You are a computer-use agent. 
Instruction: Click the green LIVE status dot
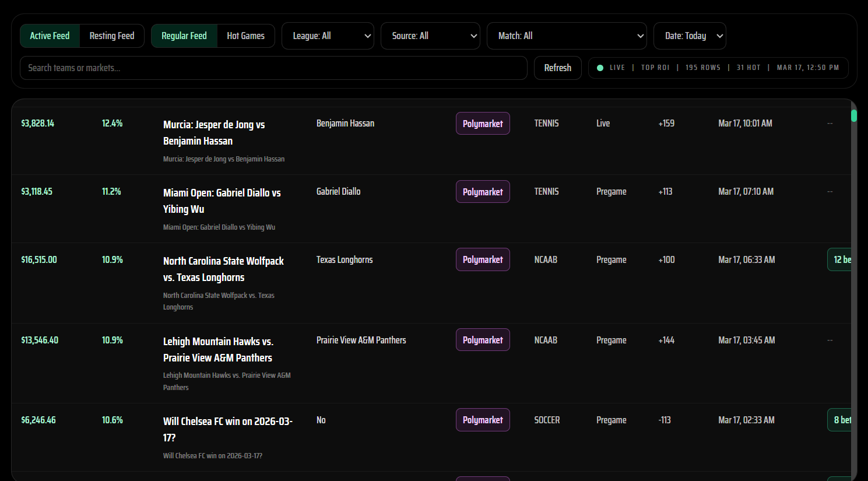pyautogui.click(x=600, y=68)
